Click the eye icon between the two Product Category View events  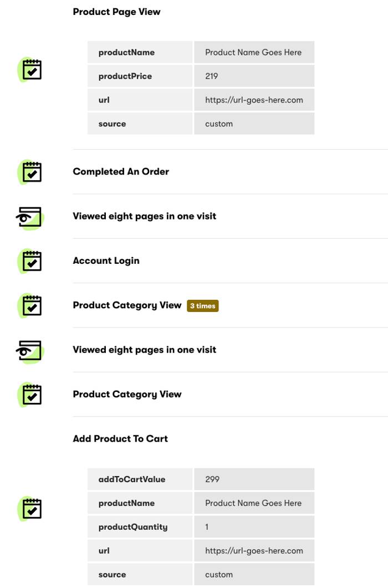click(x=29, y=350)
